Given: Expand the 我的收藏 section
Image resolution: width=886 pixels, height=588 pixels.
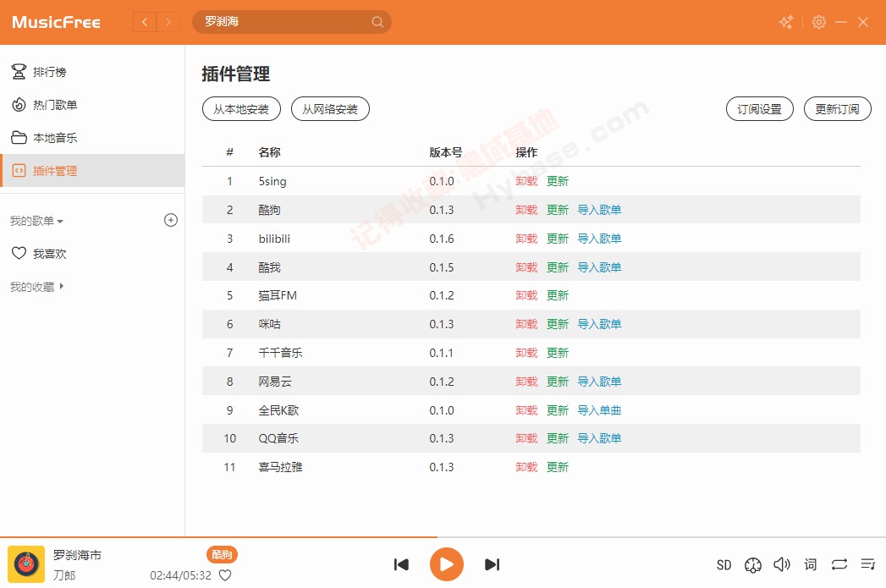Looking at the screenshot, I should (36, 286).
